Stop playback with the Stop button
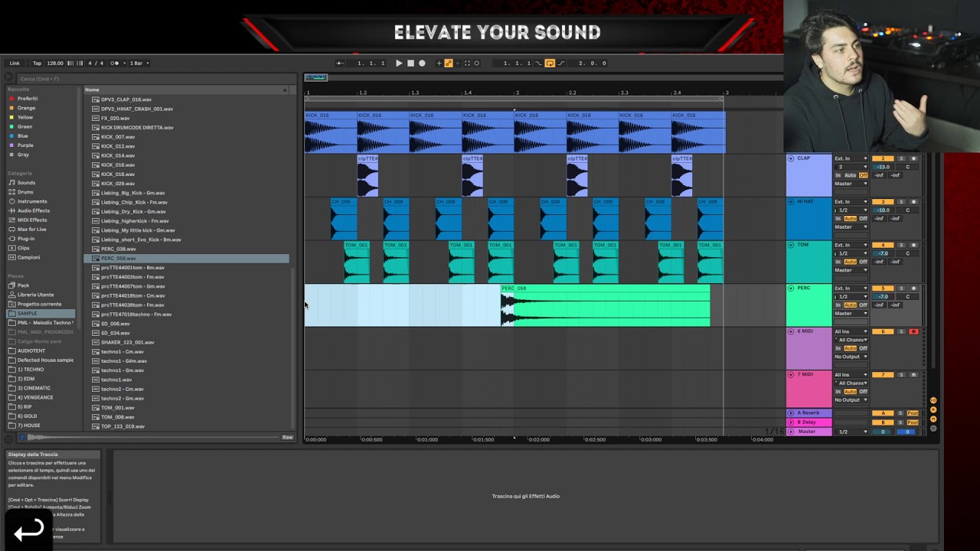 [x=410, y=63]
